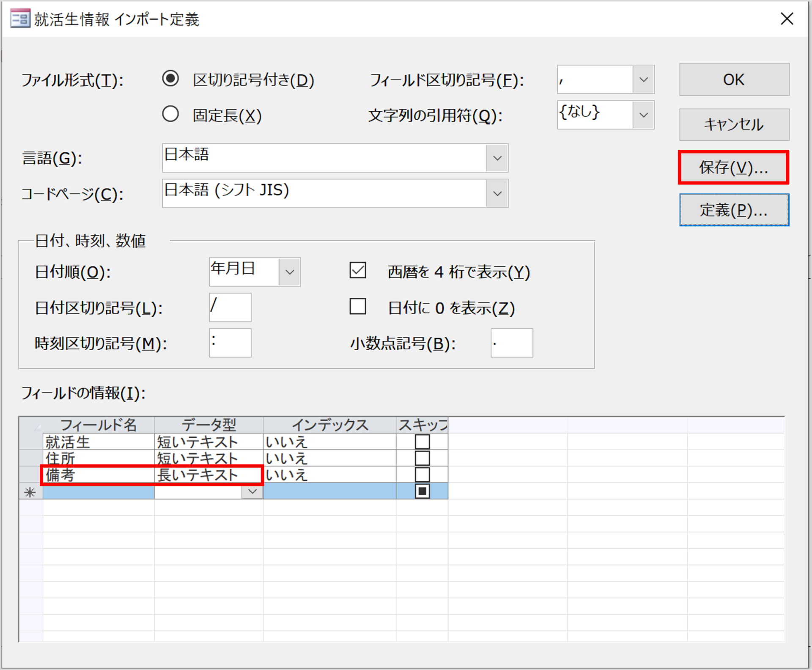
Task: Click the row selector for 就活生 row
Action: point(31,442)
